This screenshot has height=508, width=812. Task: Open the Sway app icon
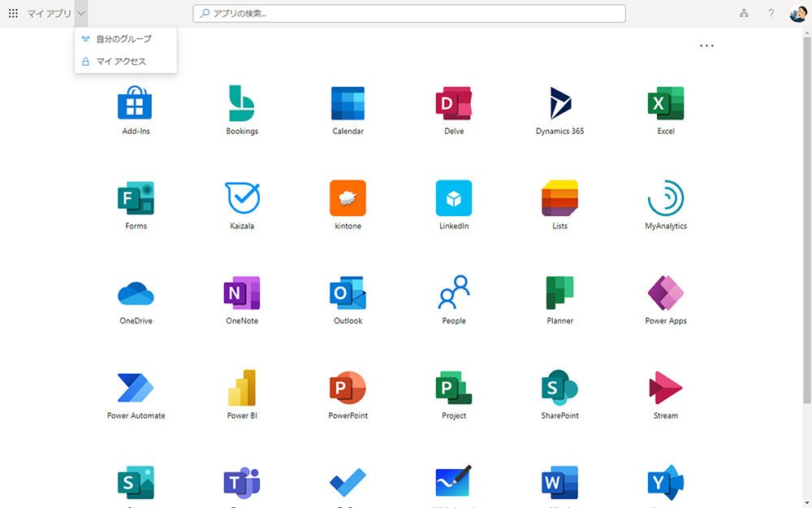136,483
